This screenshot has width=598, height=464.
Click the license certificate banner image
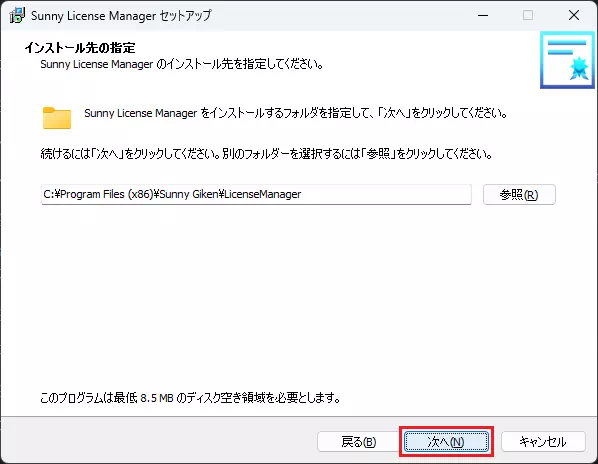(x=567, y=60)
